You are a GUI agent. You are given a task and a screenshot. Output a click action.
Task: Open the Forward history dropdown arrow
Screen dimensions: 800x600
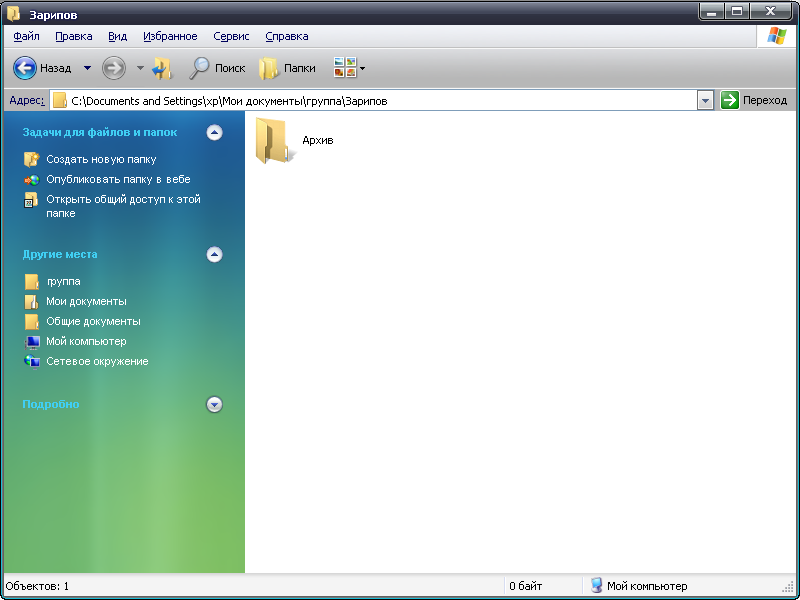click(x=140, y=68)
